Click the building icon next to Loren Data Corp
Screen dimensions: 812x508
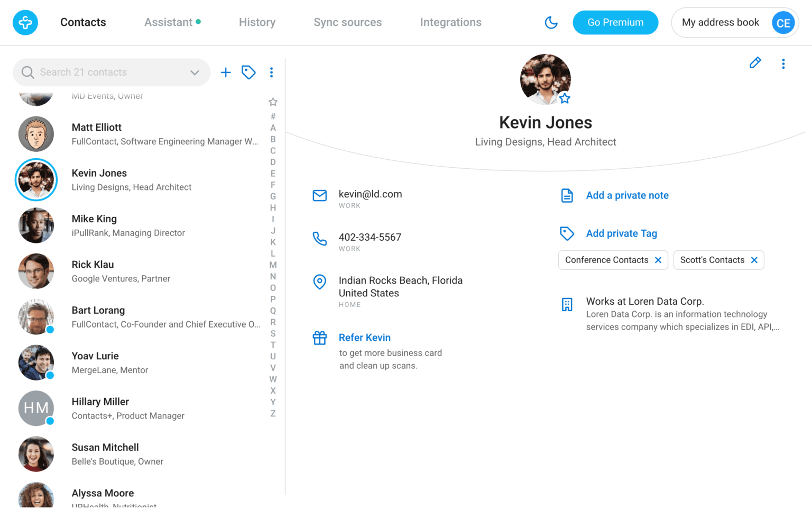[x=567, y=304]
